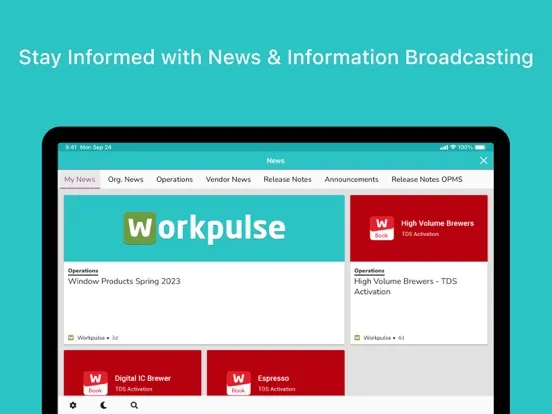Switch to the Org. News tab

click(125, 180)
